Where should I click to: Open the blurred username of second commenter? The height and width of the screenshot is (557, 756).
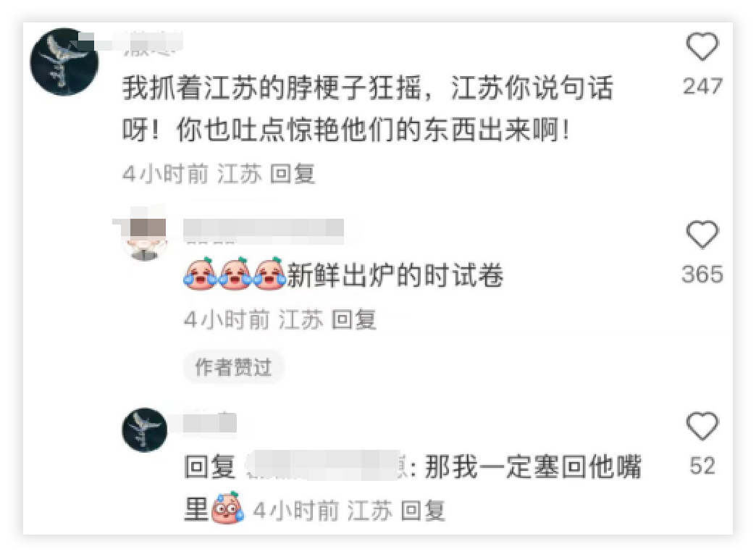[264, 229]
